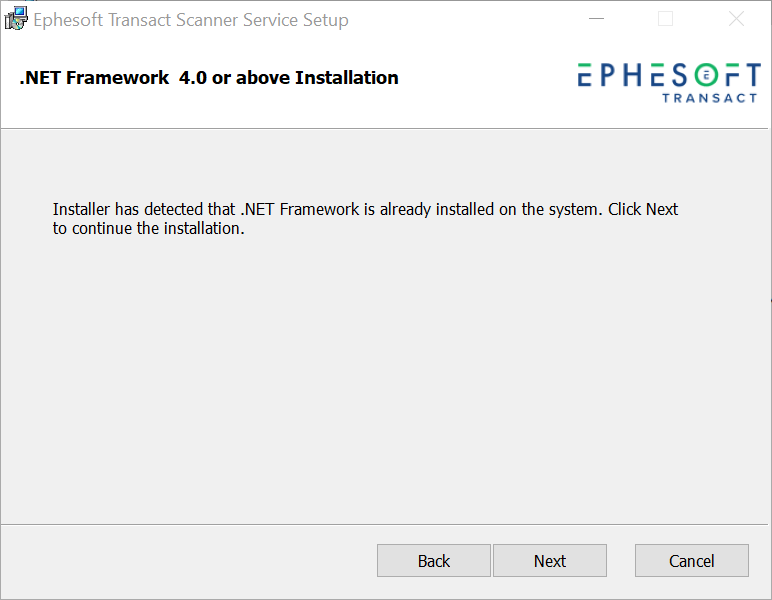This screenshot has width=772, height=600.
Task: Click the installer icon in the title bar
Action: coord(16,19)
